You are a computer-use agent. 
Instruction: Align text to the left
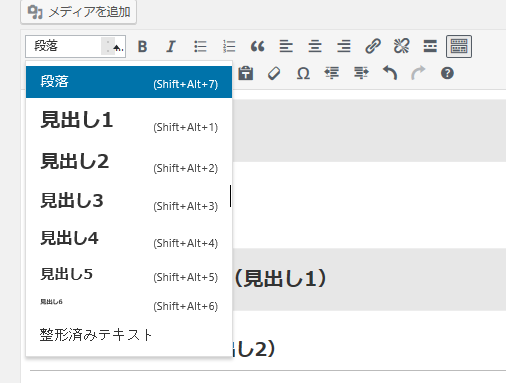tap(286, 46)
